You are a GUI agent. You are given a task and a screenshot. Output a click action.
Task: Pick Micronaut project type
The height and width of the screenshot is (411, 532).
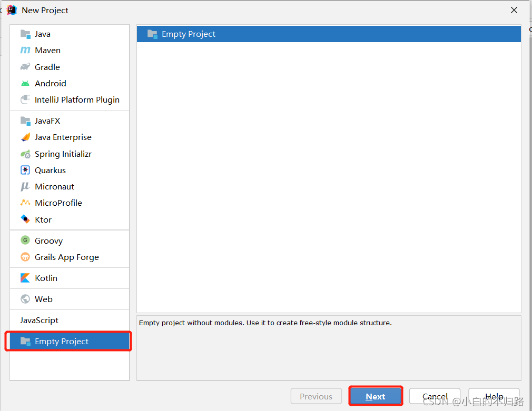(x=70, y=186)
